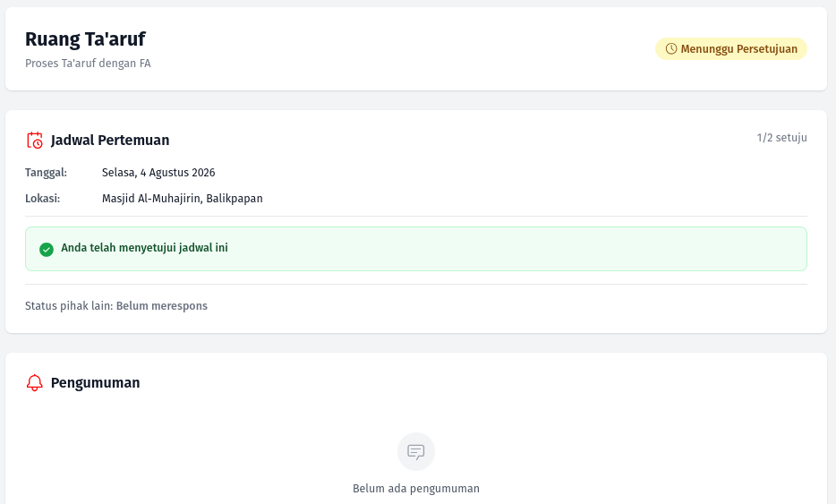Click the Menunggu Persetujuan status badge
Image resolution: width=836 pixels, height=504 pixels.
point(731,48)
